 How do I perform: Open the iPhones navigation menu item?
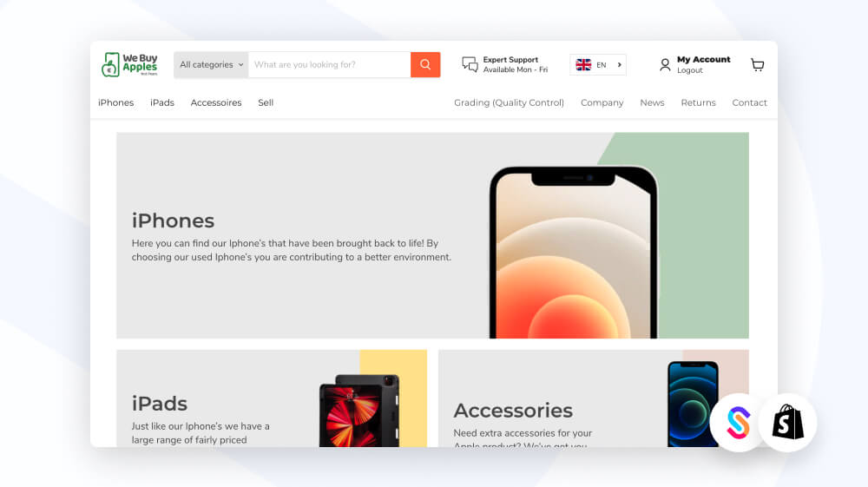click(115, 102)
